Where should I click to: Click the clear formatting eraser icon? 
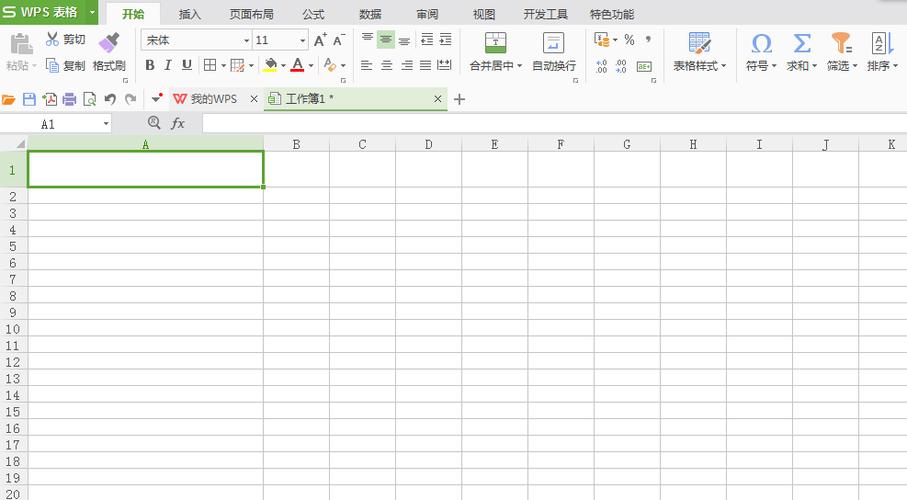[x=330, y=65]
